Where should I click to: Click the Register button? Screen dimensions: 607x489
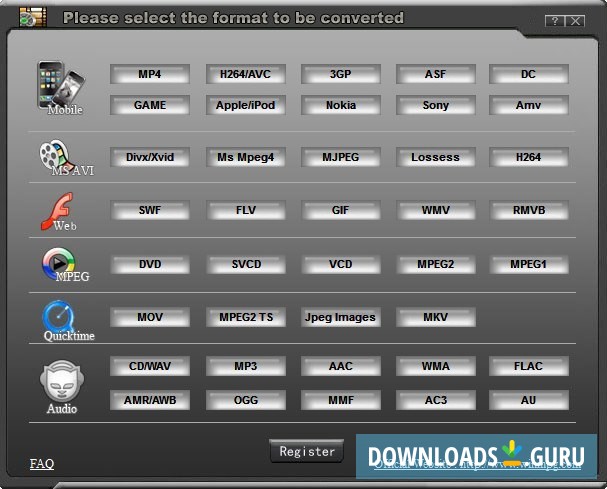(307, 451)
